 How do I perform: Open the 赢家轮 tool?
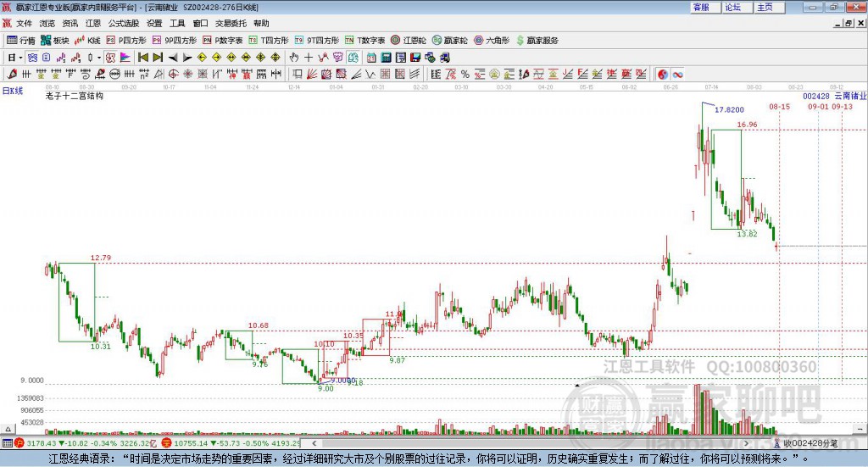449,41
